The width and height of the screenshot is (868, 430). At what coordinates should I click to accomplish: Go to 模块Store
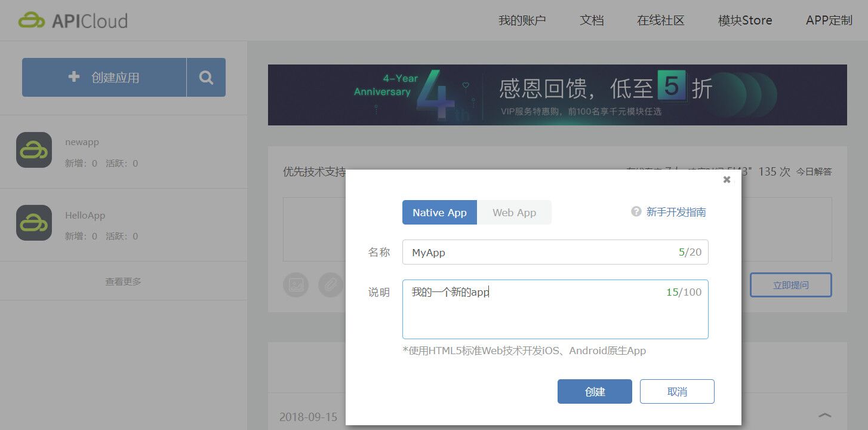point(744,20)
